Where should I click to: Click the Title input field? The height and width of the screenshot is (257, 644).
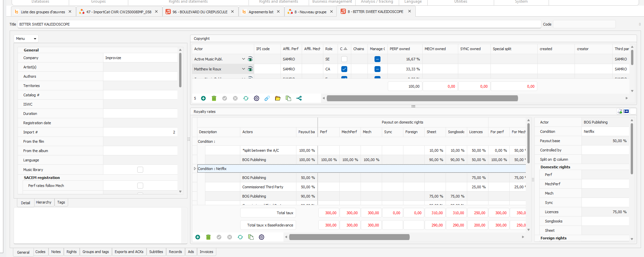279,24
